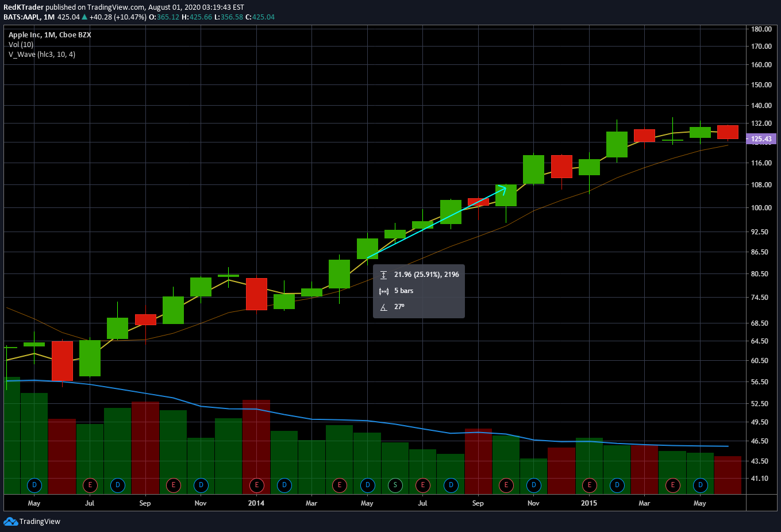Click the 74.50 price axis label
Viewport: 781px width, 532px height.
pos(760,298)
